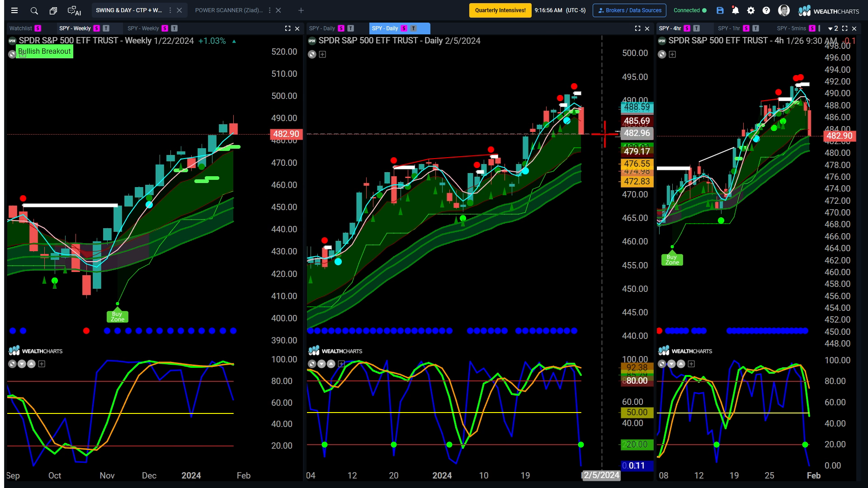The height and width of the screenshot is (488, 868).
Task: Open the notifications bell
Action: coord(736,10)
